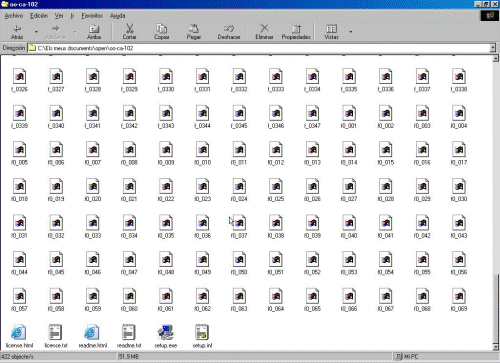
Task: Click the vertical scrollbar up arrow
Action: click(496, 58)
